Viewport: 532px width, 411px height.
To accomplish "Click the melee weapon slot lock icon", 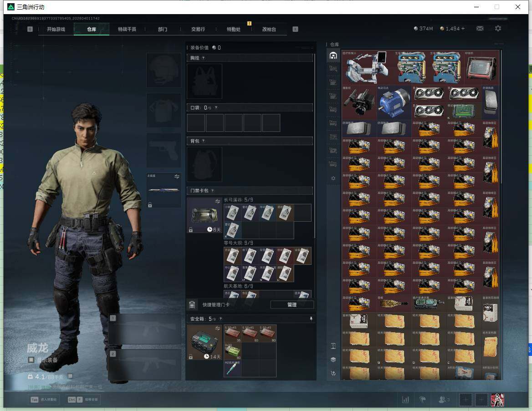I will [x=150, y=204].
